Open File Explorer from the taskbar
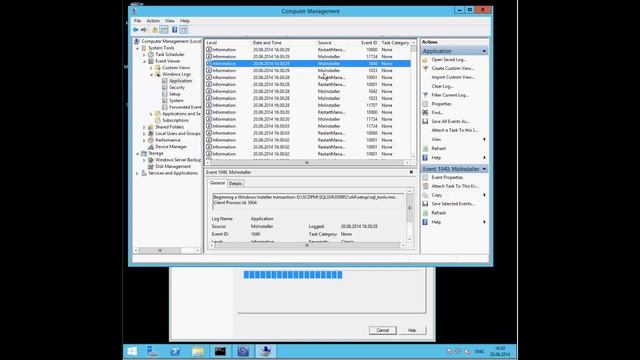Viewport: 640px width, 360px height. 198,351
